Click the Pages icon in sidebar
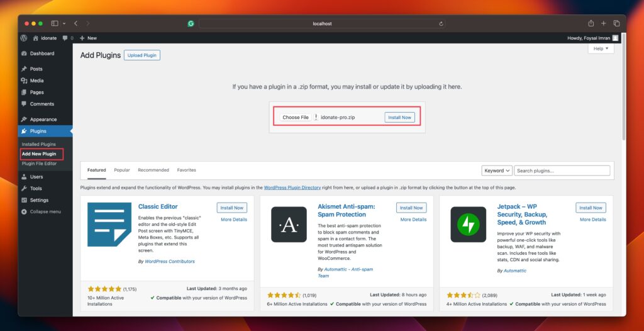The image size is (644, 331). tap(24, 92)
